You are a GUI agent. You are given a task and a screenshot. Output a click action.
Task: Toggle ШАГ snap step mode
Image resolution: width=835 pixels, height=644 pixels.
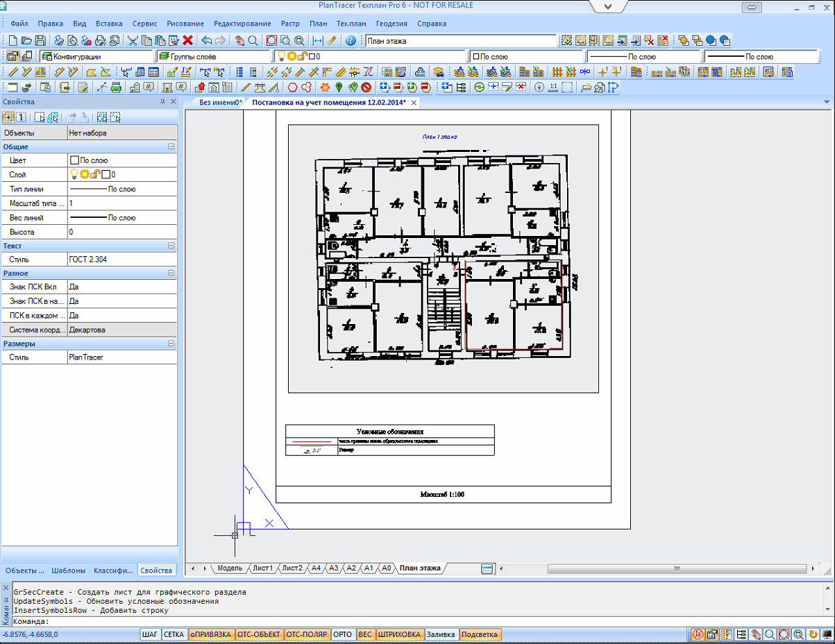click(150, 634)
